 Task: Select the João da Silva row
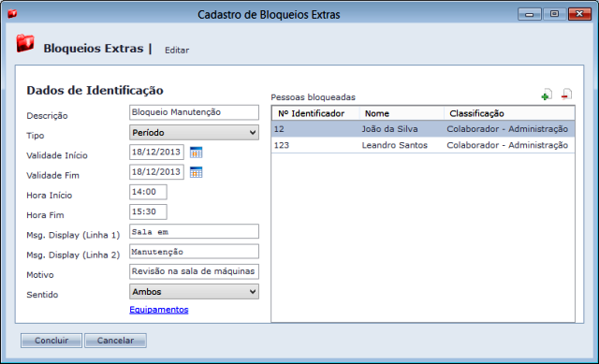point(423,129)
